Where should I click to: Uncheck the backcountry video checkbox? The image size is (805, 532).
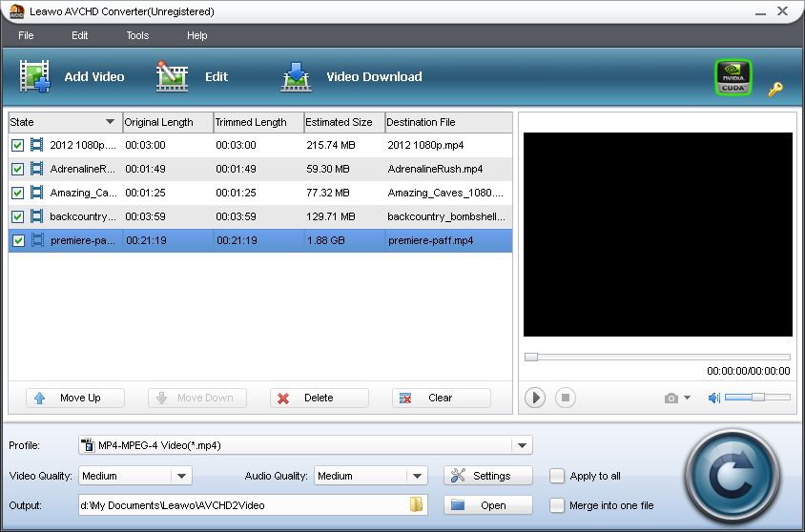(x=17, y=216)
